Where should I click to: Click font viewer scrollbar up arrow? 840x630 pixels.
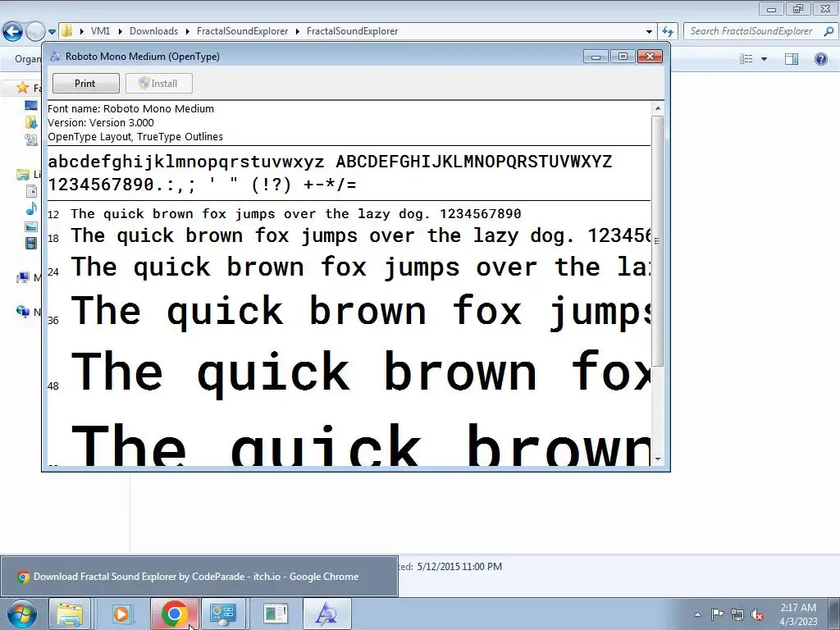(658, 108)
